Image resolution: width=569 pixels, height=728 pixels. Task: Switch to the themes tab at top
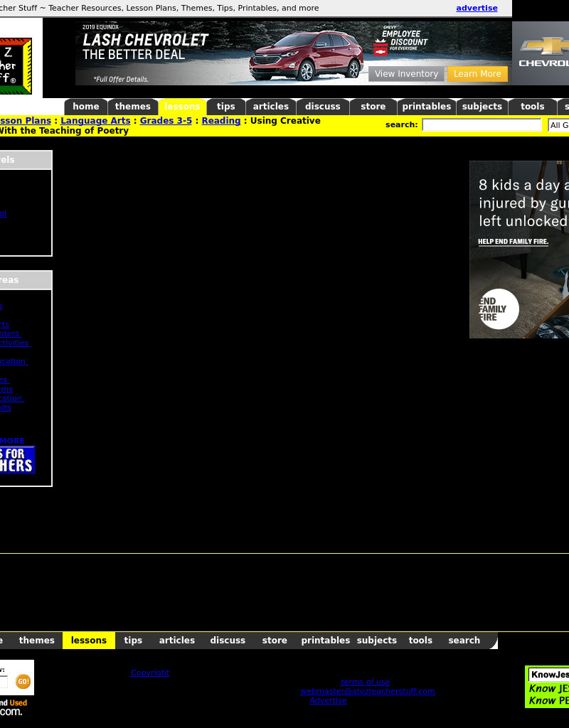tap(133, 107)
